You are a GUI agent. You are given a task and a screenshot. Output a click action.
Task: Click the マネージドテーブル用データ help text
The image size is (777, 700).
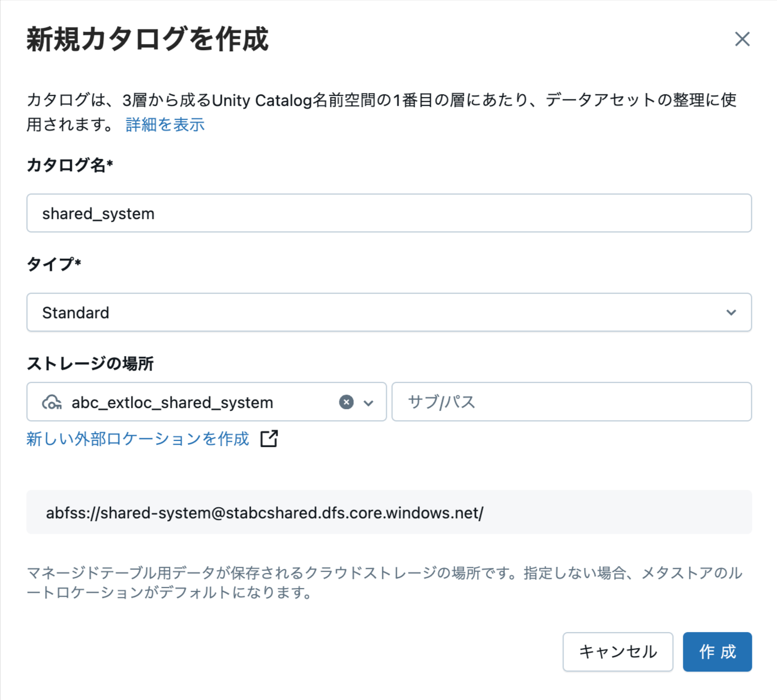coord(385,582)
